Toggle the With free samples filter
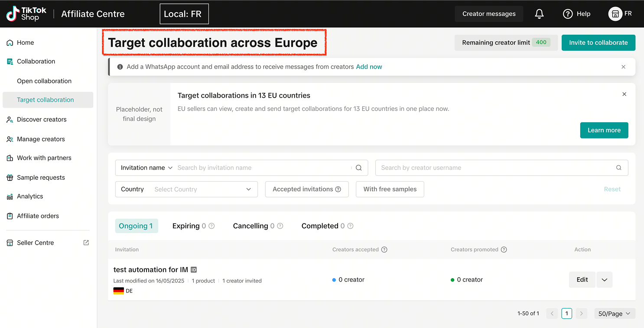Image resolution: width=644 pixels, height=328 pixels. click(390, 189)
